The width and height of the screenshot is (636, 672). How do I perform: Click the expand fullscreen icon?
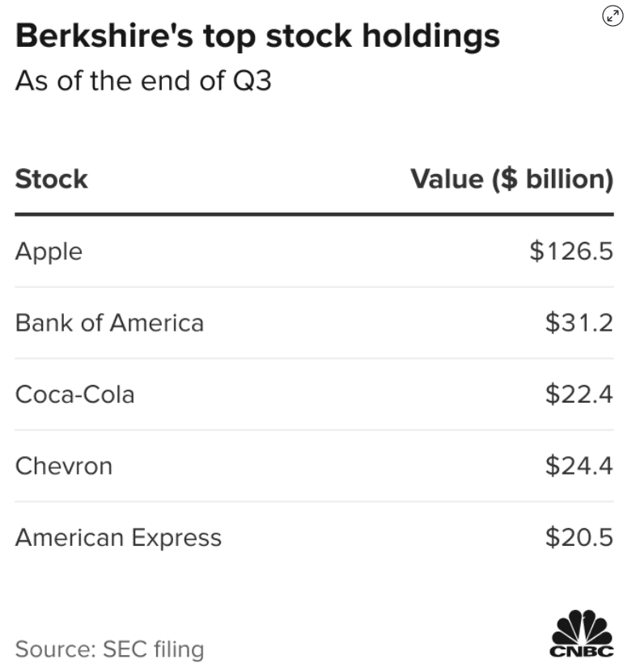[x=613, y=16]
